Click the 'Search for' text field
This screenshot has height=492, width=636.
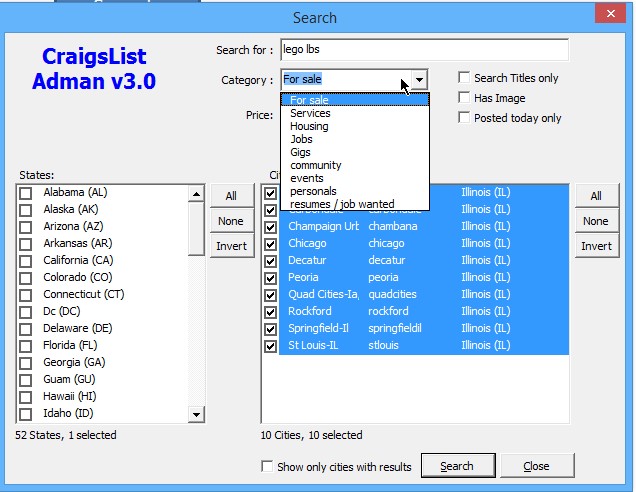[x=424, y=50]
